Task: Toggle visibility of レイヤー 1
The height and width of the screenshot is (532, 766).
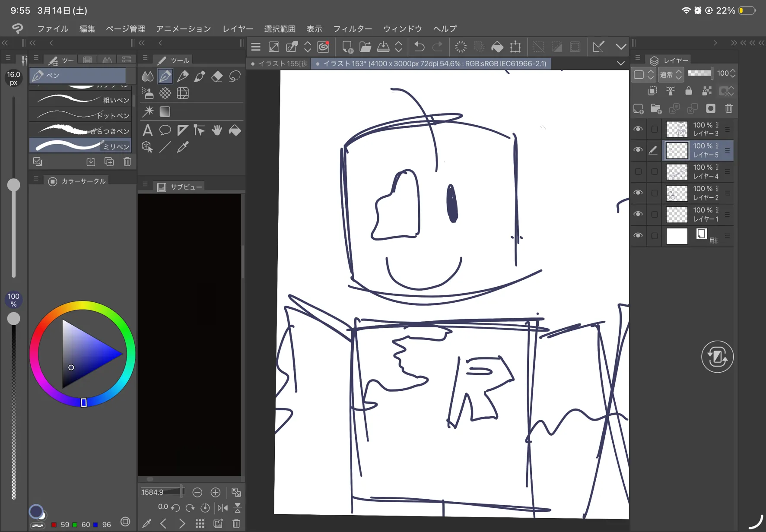Action: (638, 215)
